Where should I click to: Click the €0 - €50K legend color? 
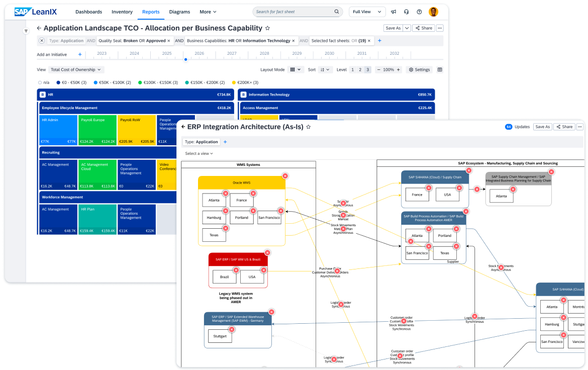click(58, 82)
